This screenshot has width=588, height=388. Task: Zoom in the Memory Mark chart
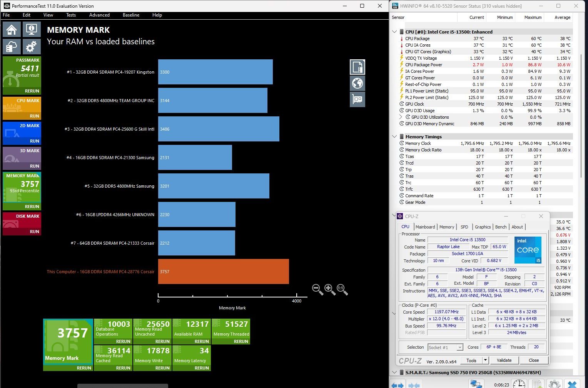pyautogui.click(x=330, y=289)
